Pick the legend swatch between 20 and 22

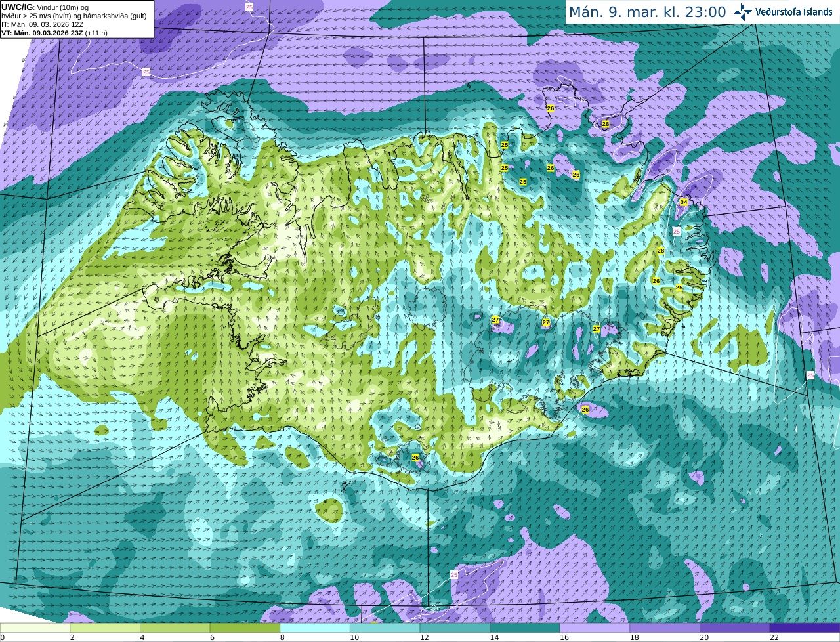pyautogui.click(x=735, y=628)
